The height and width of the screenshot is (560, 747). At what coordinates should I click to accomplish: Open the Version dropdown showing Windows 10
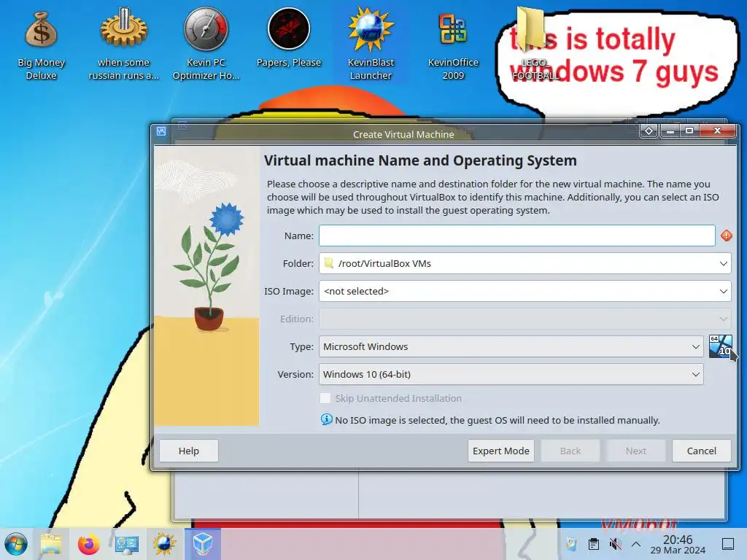511,374
